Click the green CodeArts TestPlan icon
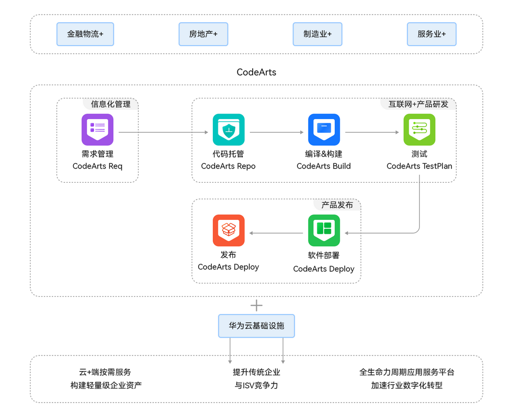 [419, 130]
